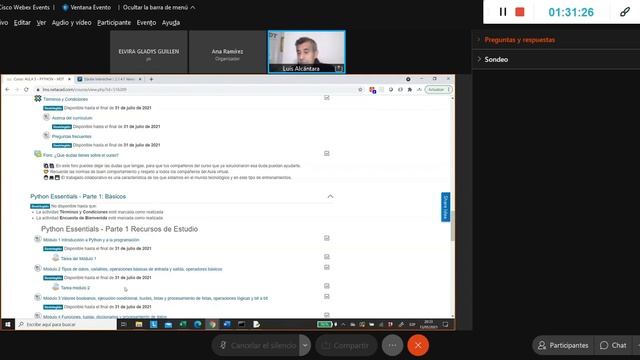
Task: Open File Explorer from taskbar
Action: click(139, 324)
